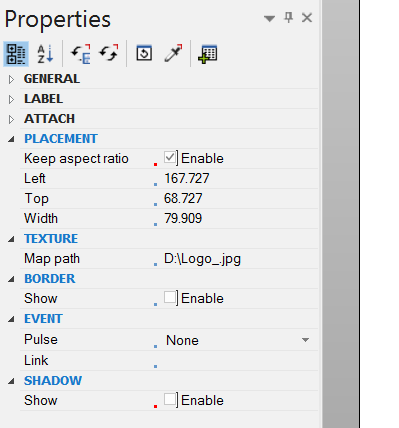Enable the Shadow Show checkbox

[170, 400]
